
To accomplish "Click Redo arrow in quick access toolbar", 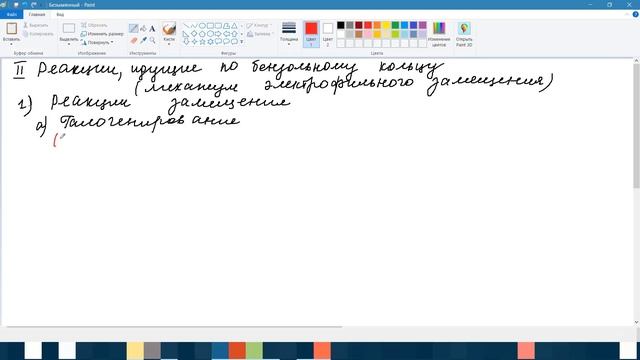I will (x=34, y=5).
